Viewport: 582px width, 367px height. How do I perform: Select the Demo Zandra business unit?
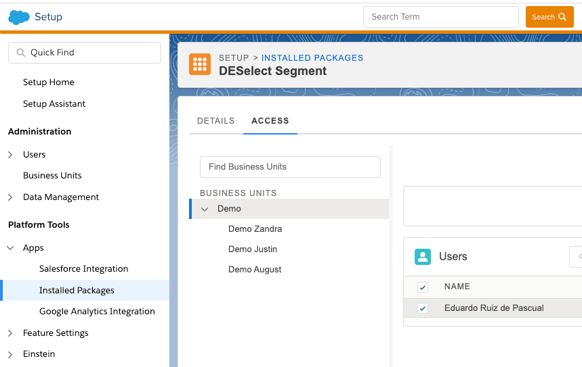click(255, 229)
